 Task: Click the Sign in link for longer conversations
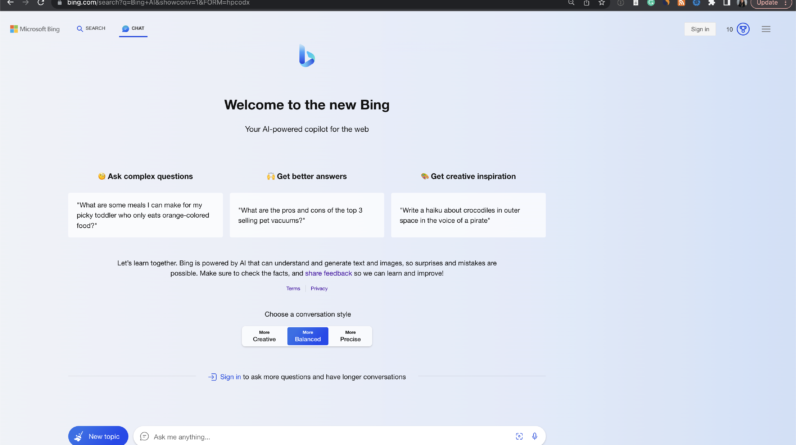click(x=230, y=377)
